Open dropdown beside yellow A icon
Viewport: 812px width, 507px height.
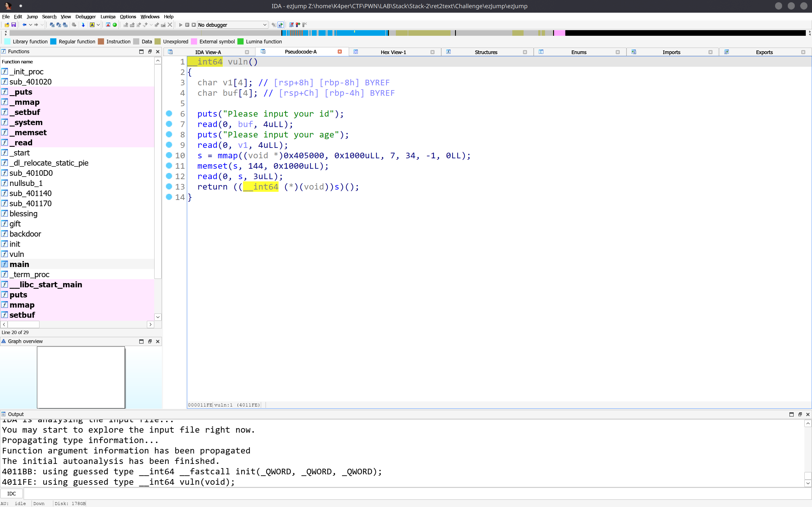[x=98, y=25]
